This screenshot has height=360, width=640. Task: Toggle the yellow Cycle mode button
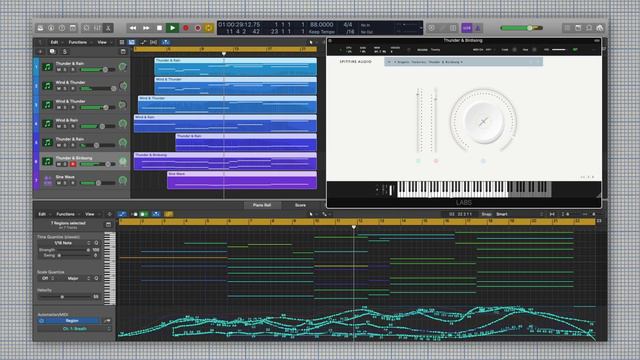(x=209, y=28)
